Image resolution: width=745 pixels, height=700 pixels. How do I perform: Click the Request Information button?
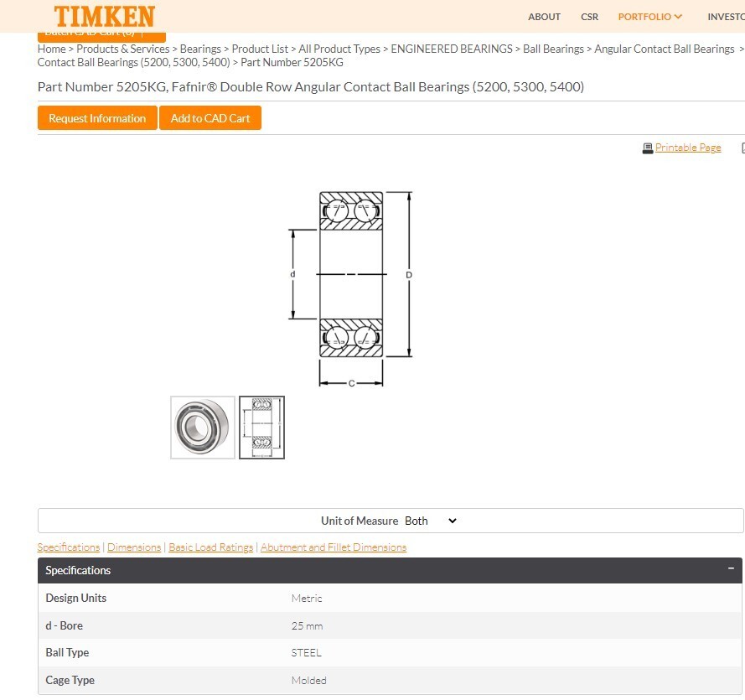click(97, 118)
